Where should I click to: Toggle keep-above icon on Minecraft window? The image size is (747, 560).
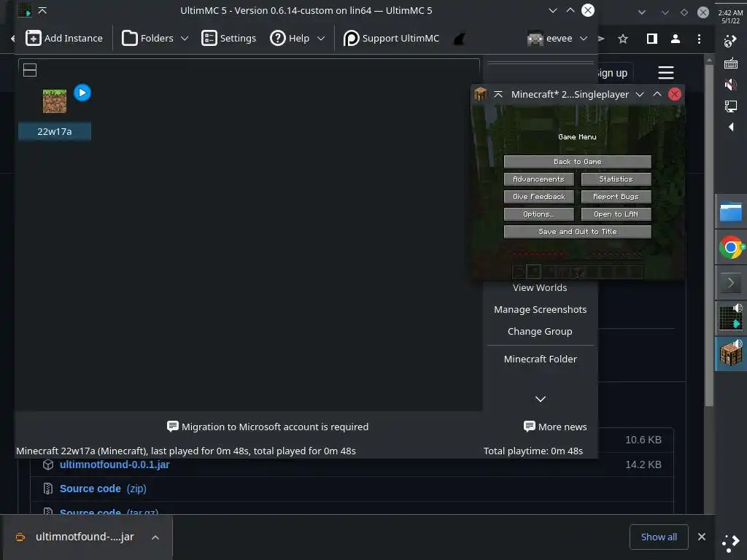(498, 94)
